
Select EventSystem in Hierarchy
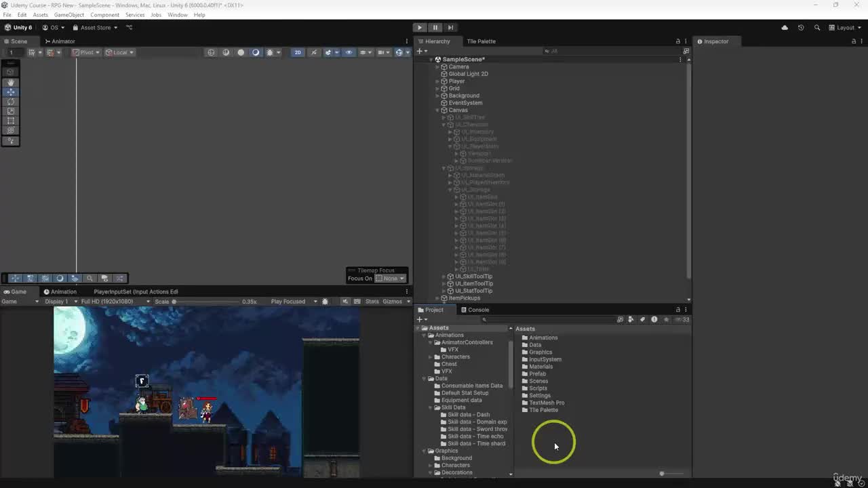pos(465,103)
